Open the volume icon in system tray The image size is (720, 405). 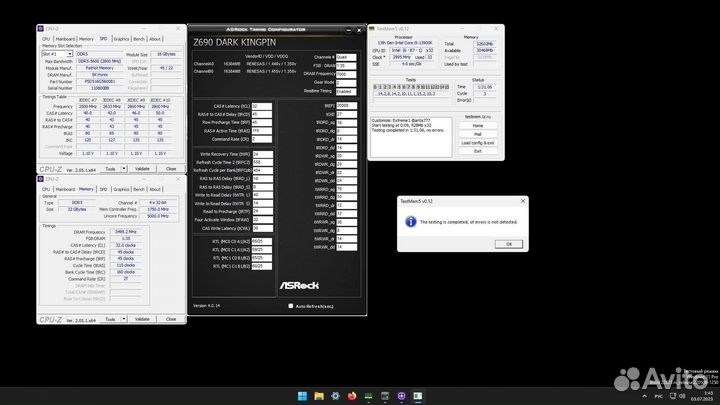tap(682, 396)
